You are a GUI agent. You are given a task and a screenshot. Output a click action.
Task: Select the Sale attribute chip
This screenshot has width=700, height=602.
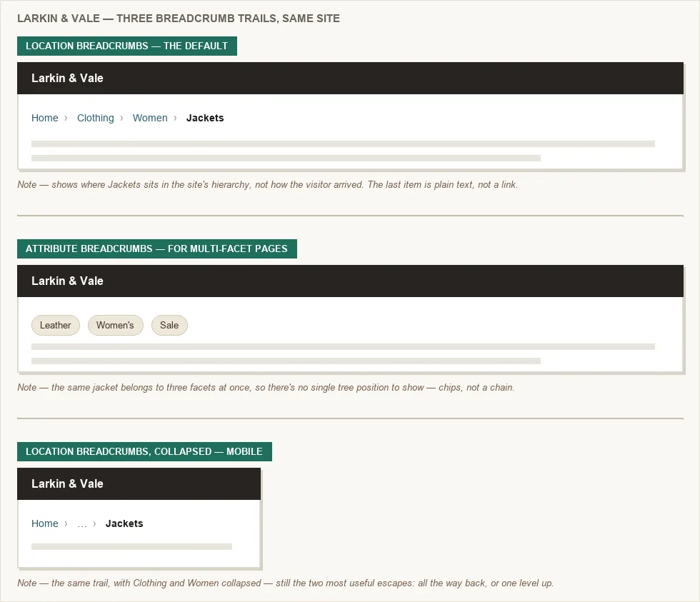[169, 326]
